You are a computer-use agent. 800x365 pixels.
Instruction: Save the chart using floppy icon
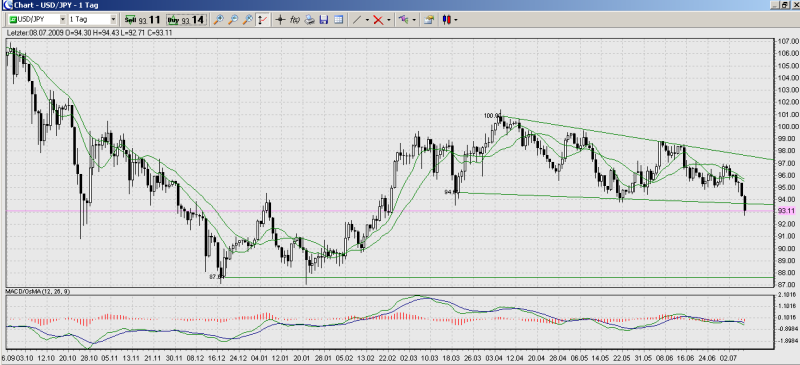pyautogui.click(x=323, y=20)
